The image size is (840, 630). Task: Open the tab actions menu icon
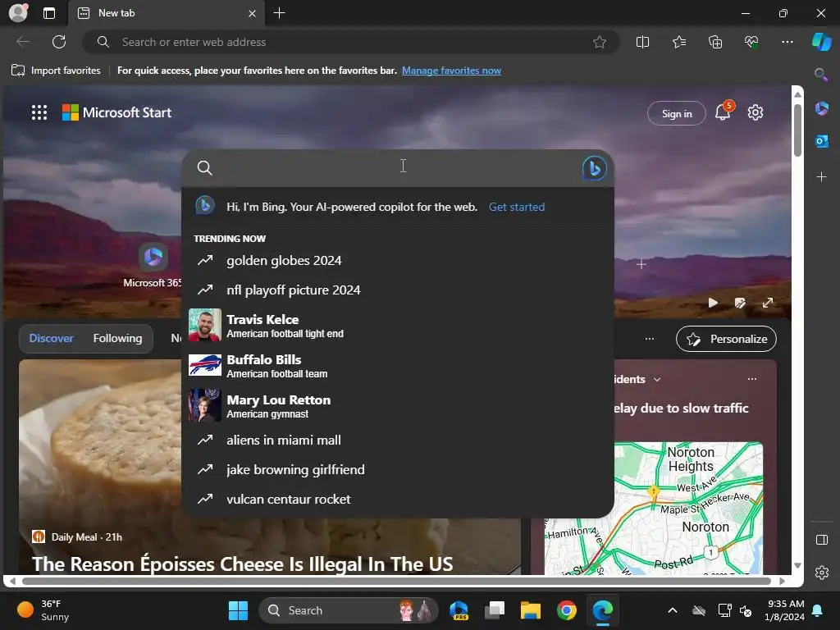point(49,13)
